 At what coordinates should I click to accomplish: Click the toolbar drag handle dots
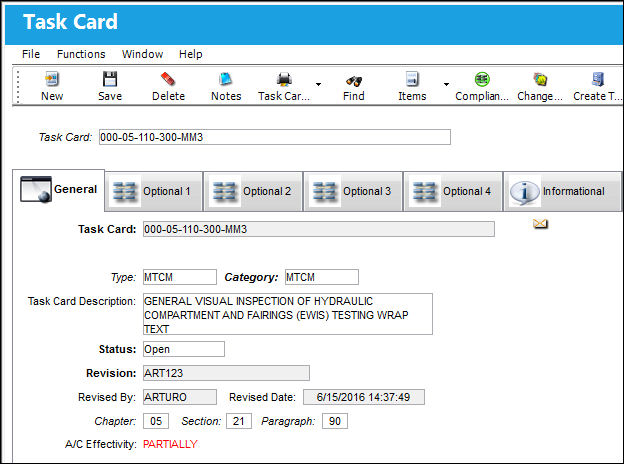[x=18, y=86]
